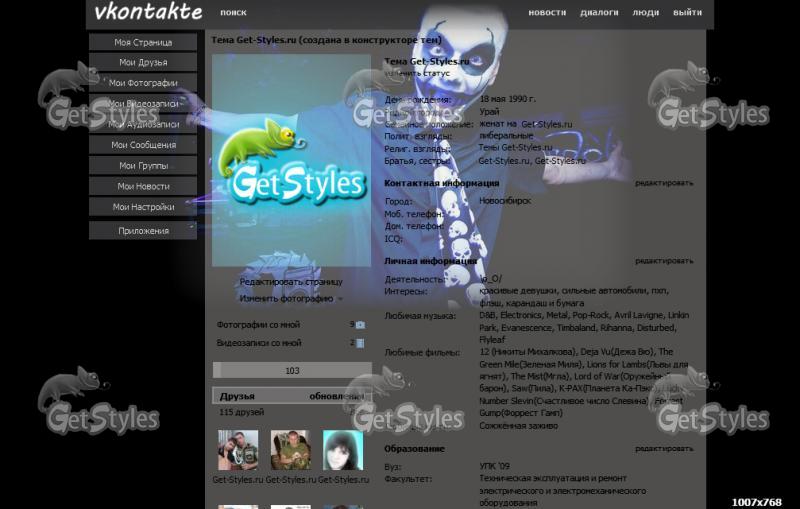This screenshot has height=509, width=800.
Task: Expand the Изменить фотографию dropdown arrow
Action: [340, 299]
